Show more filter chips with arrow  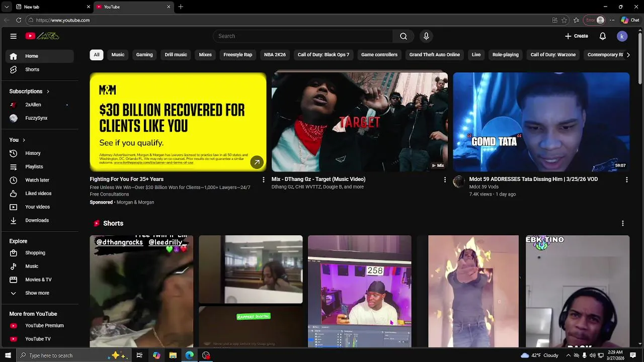coord(628,55)
